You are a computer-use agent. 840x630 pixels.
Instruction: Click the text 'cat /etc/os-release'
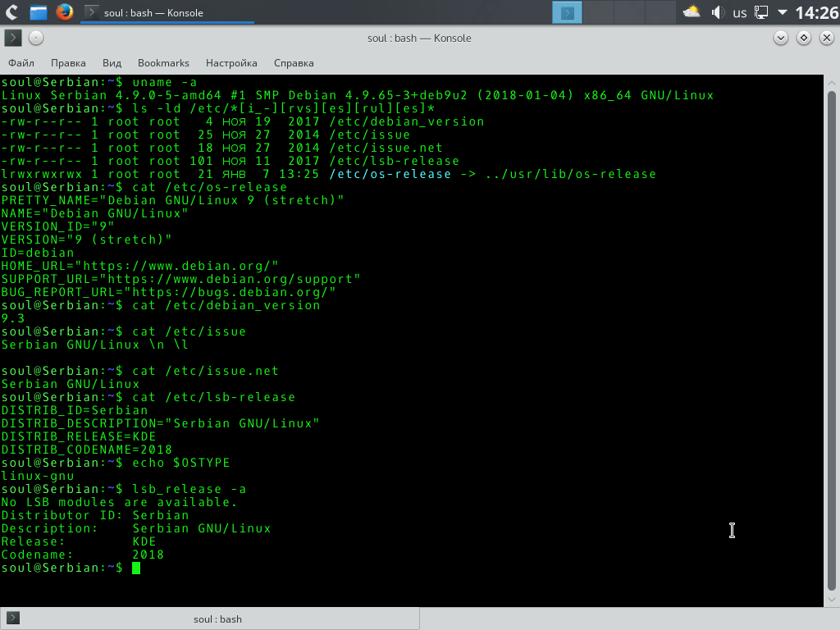pyautogui.click(x=209, y=187)
